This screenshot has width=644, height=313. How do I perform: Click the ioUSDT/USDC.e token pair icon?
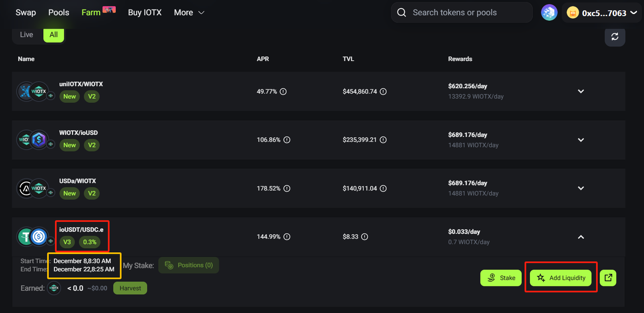[33, 237]
